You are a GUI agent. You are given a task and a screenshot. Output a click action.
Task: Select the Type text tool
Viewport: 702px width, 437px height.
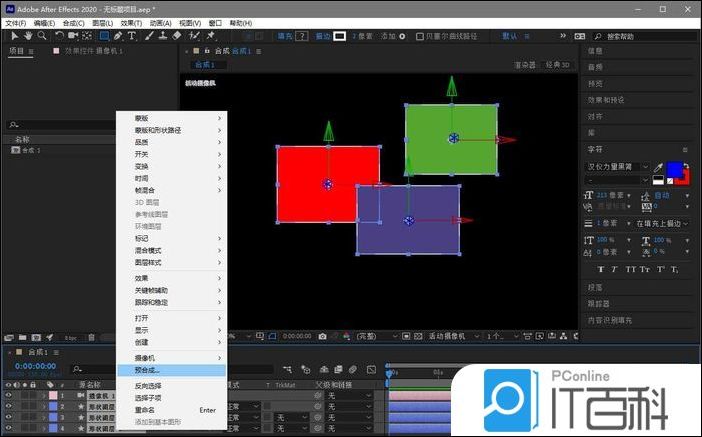coord(132,36)
